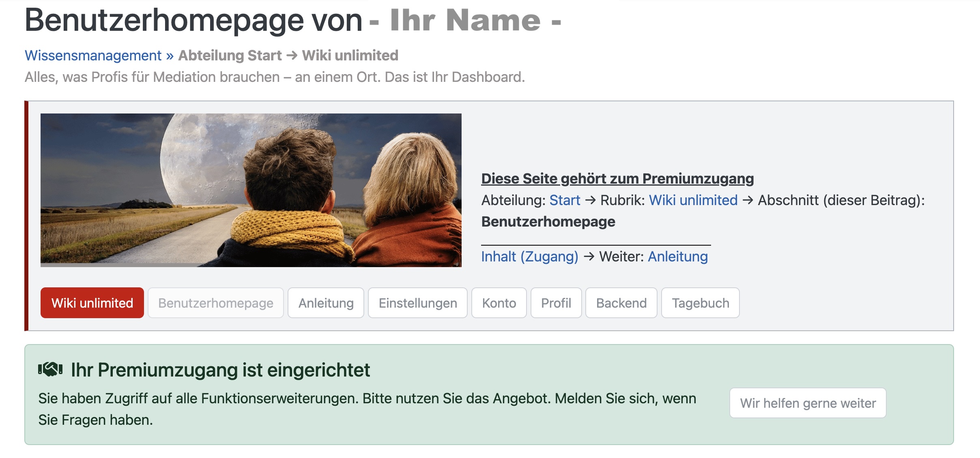Screen dimensions: 980x458
Task: Click the handshake icon beside Premiumzugang heading
Action: [x=50, y=369]
